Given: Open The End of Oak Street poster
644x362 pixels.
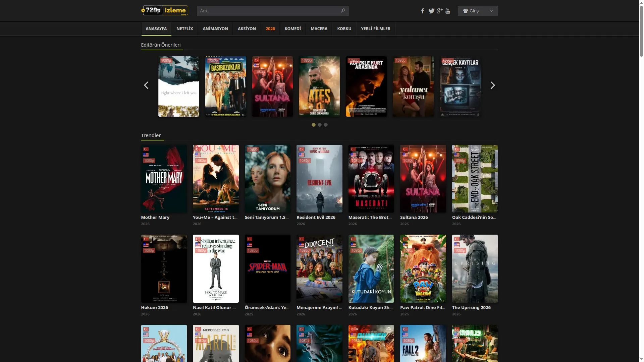Looking at the screenshot, I should (x=475, y=179).
